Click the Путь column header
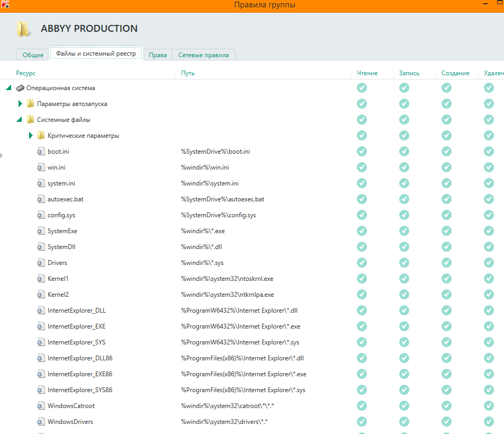The image size is (504, 434). (x=187, y=73)
